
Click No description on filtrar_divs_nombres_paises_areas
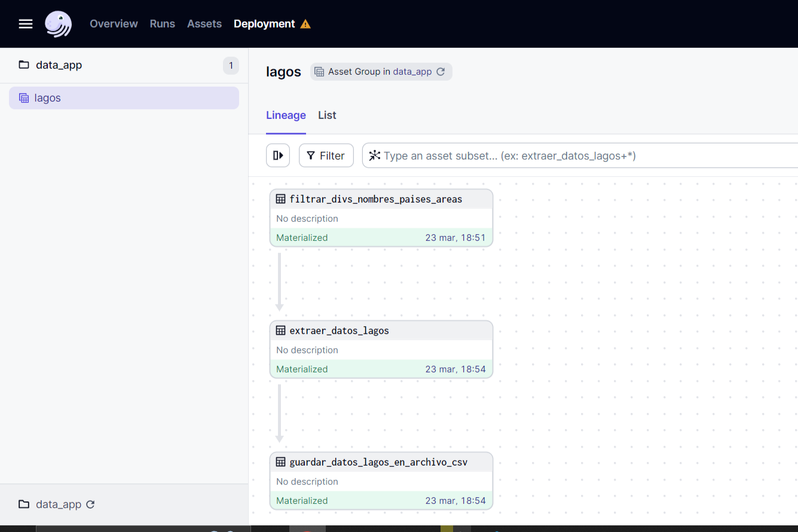307,218
